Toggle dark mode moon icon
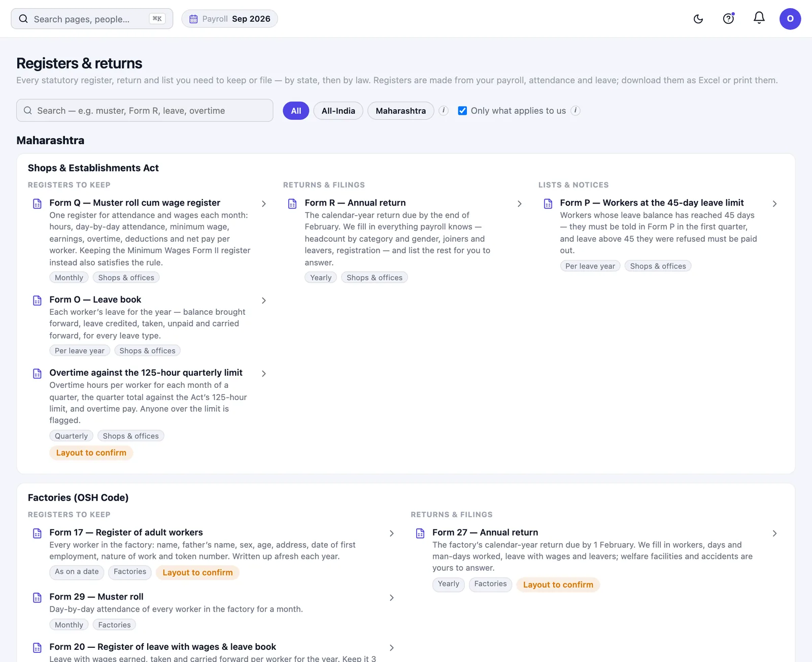 (x=698, y=19)
